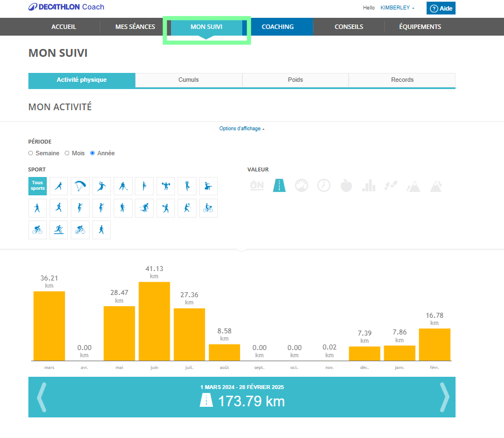Select the clock duration value icon
The height and width of the screenshot is (438, 504).
click(x=324, y=186)
